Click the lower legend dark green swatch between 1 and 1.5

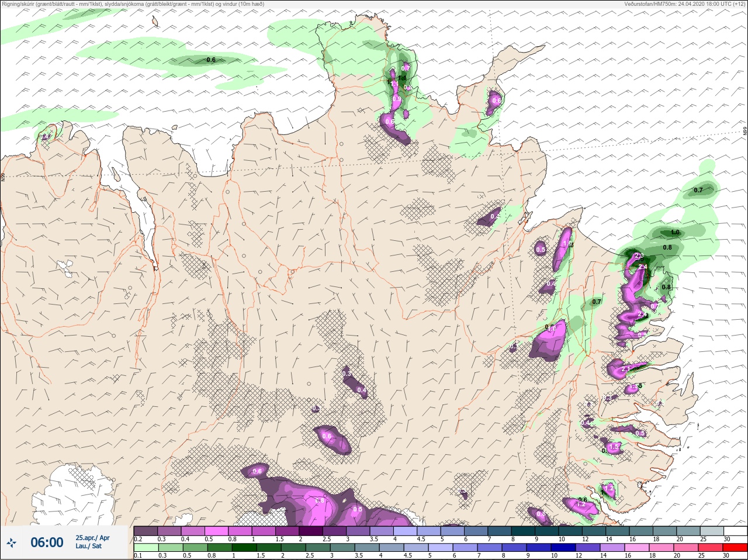[x=243, y=548]
